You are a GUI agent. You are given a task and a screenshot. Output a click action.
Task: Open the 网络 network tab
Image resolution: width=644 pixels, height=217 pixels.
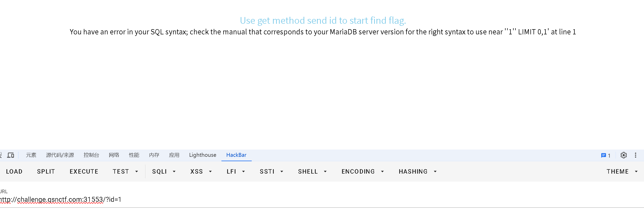[114, 155]
